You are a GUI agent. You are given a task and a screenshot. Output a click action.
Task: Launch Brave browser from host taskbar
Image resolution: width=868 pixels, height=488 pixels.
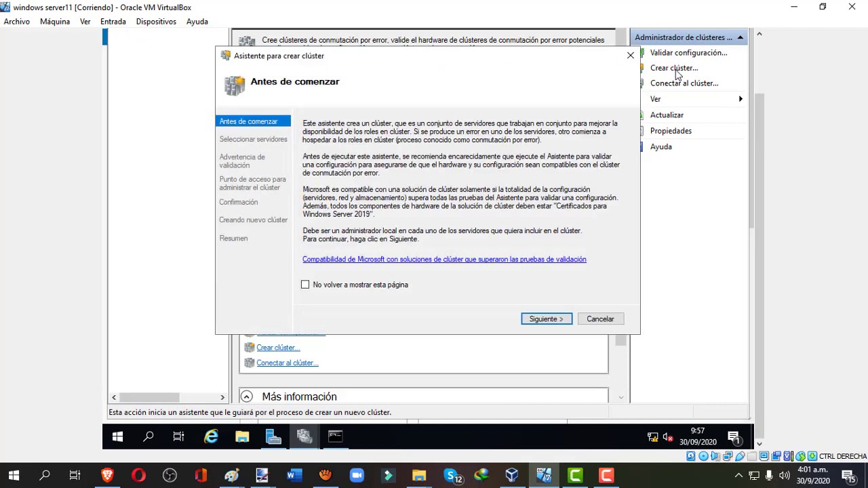[107, 475]
